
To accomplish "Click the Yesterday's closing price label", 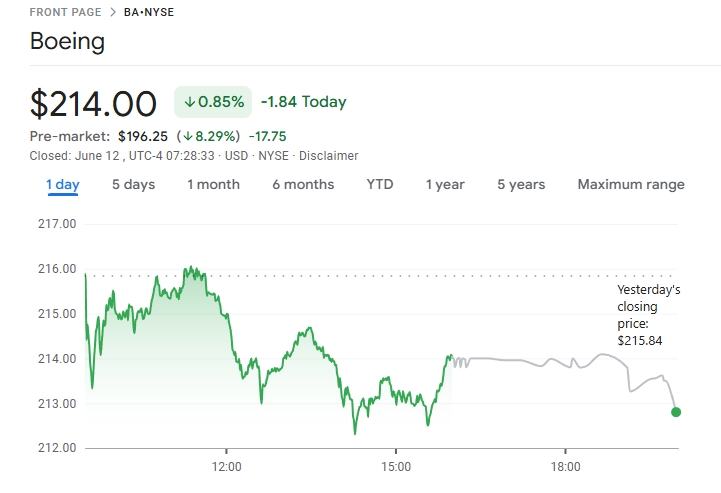I will (648, 315).
